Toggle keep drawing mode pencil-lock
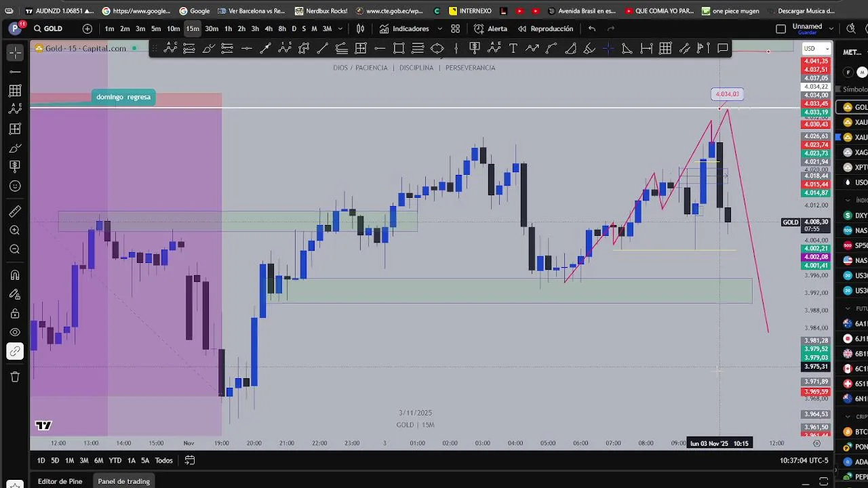 [15, 294]
